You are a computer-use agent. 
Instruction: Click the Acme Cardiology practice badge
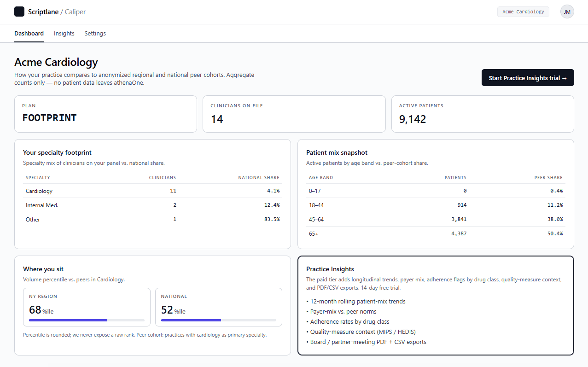click(523, 12)
